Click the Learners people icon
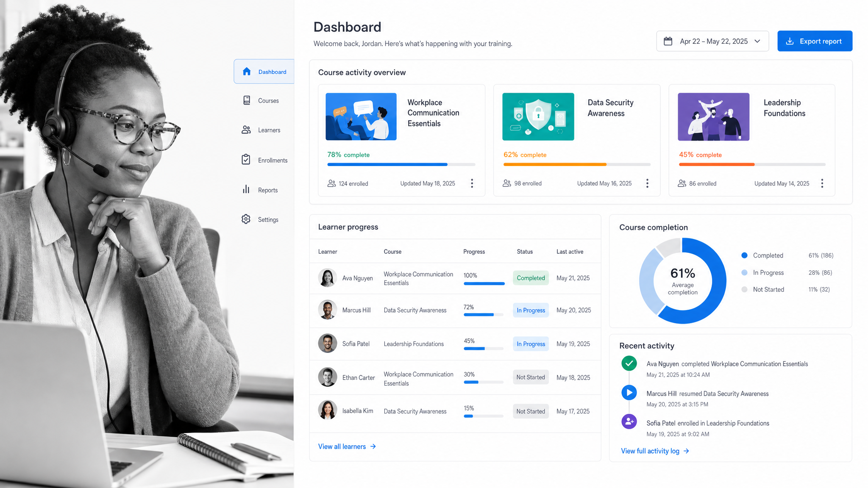This screenshot has height=488, width=868. (246, 130)
